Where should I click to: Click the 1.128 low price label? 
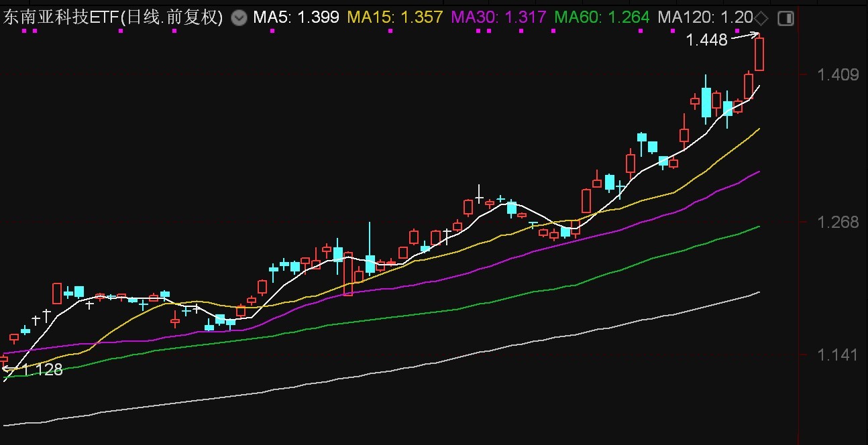(x=42, y=369)
